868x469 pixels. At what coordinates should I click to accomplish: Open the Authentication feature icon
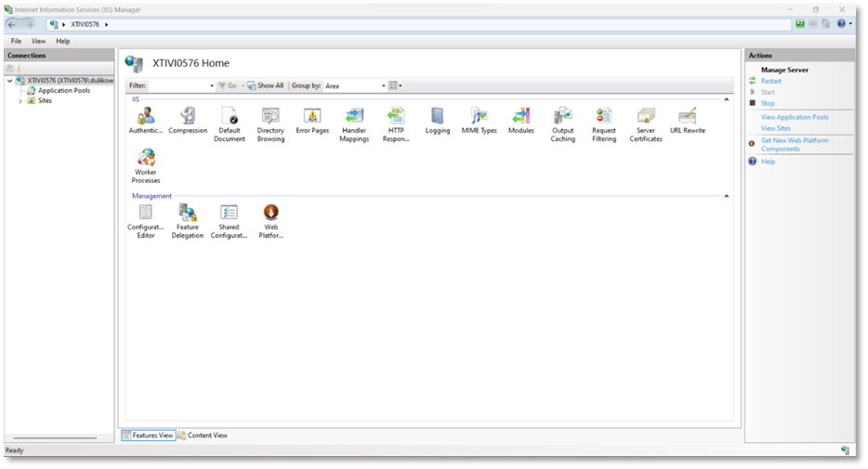[145, 117]
